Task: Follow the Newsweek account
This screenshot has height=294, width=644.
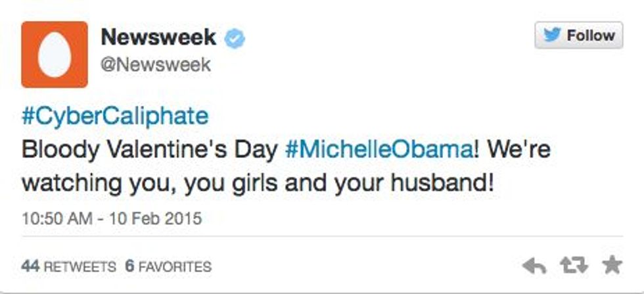Action: point(578,36)
